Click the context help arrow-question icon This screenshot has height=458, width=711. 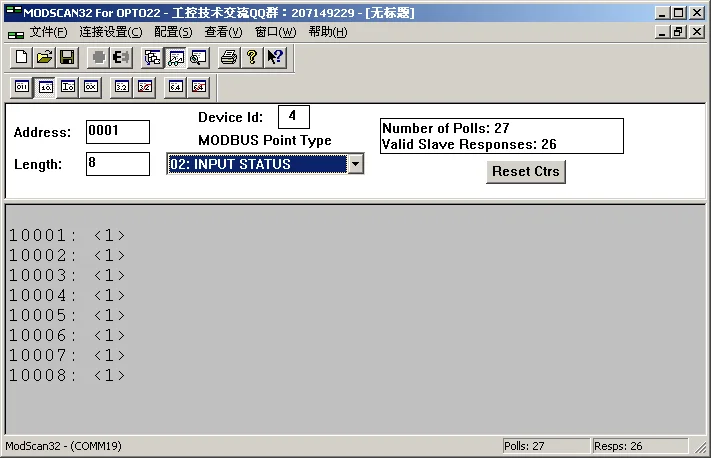pyautogui.click(x=275, y=58)
